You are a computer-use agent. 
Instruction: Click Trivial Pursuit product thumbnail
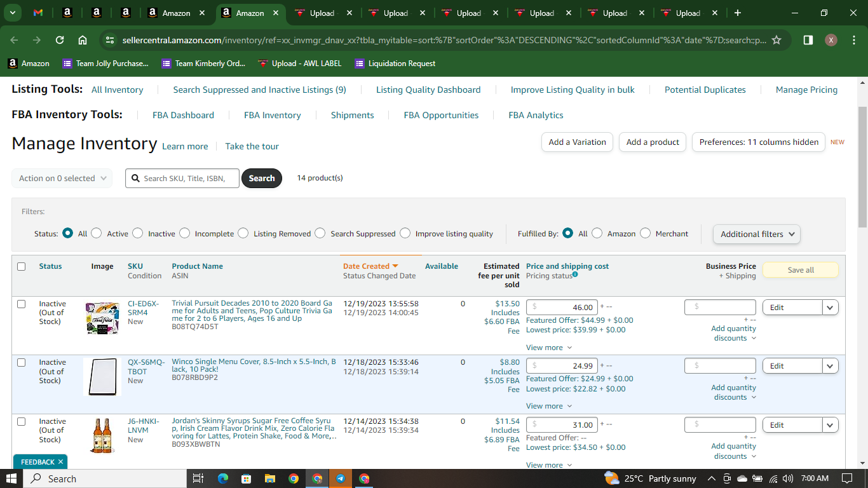point(102,318)
